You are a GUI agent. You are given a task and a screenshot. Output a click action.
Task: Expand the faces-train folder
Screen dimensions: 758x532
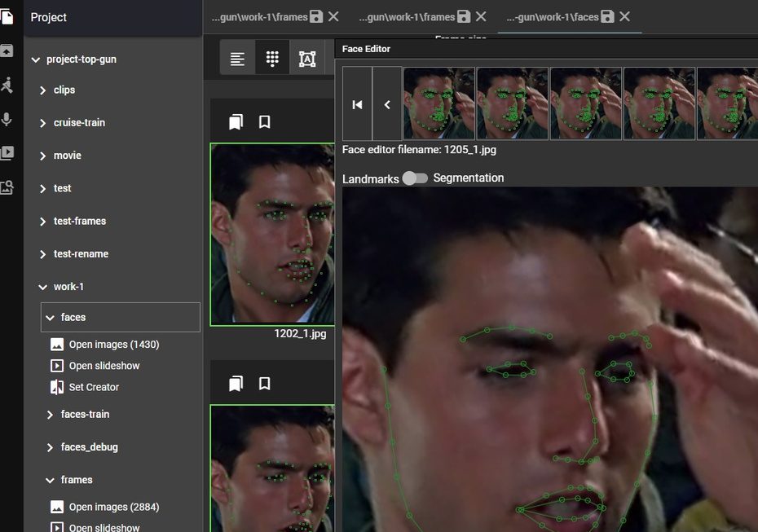[x=50, y=415]
